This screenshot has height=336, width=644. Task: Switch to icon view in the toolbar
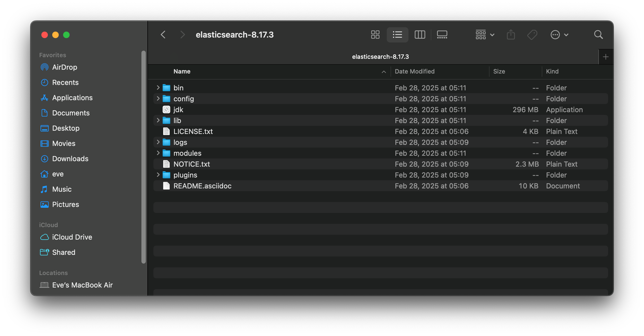(375, 35)
